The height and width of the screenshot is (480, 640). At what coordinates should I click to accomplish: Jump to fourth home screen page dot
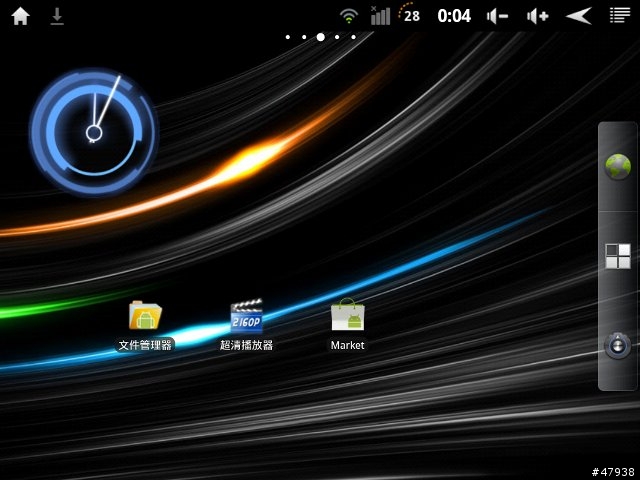click(x=337, y=37)
